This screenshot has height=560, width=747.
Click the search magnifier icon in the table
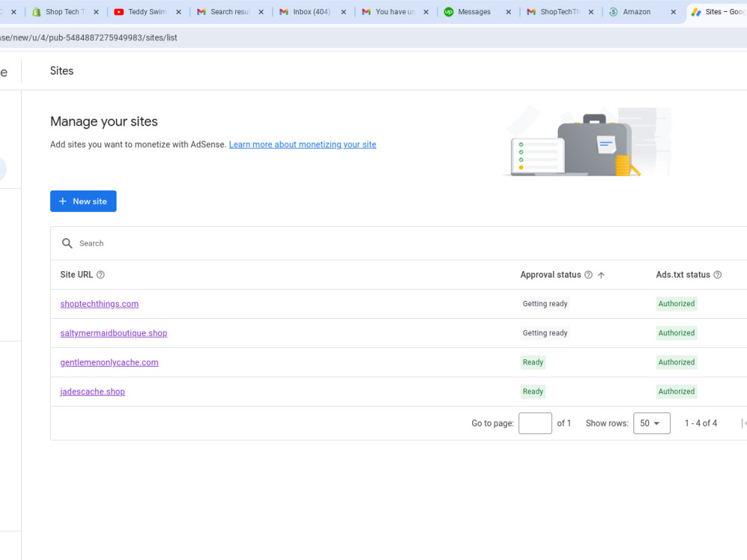point(67,243)
